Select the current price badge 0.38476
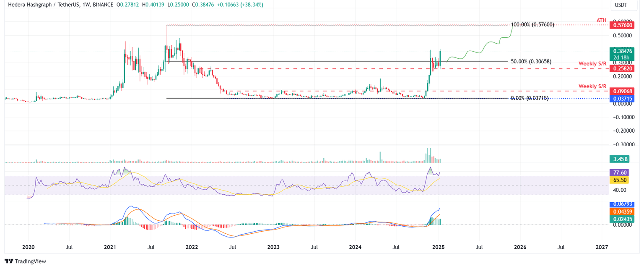Screen dimensions: 644x269 point(622,50)
